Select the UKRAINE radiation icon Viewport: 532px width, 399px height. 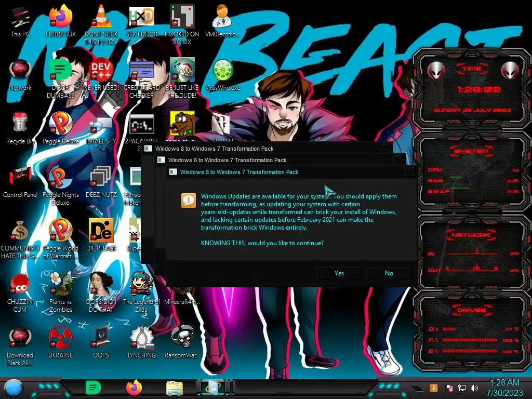coord(61,343)
